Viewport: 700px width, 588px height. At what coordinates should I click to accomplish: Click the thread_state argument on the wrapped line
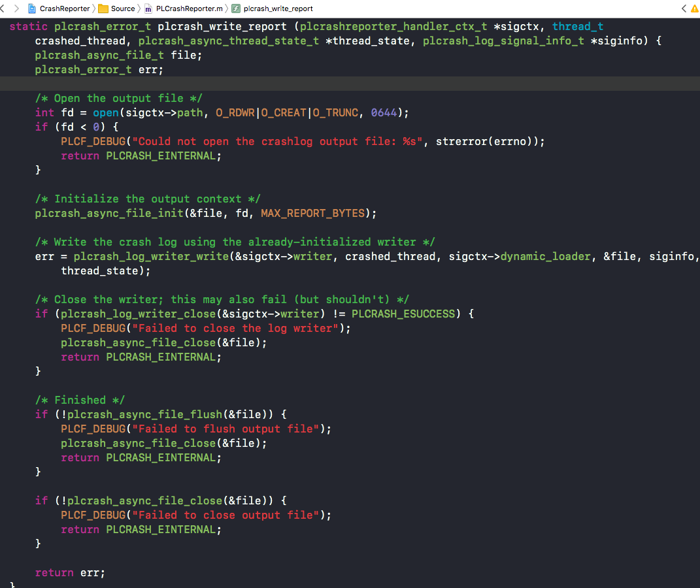point(99,270)
